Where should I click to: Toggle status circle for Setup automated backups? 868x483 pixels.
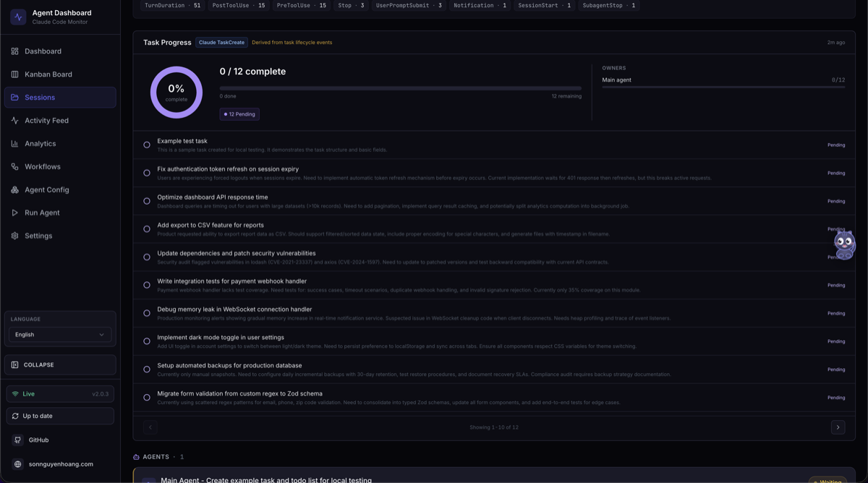pos(147,369)
